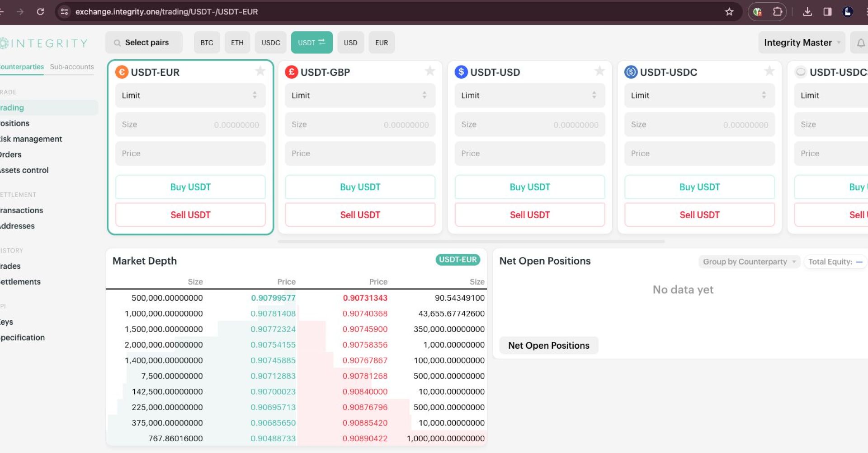Click the Size input field on USDT-GBP card

(359, 124)
